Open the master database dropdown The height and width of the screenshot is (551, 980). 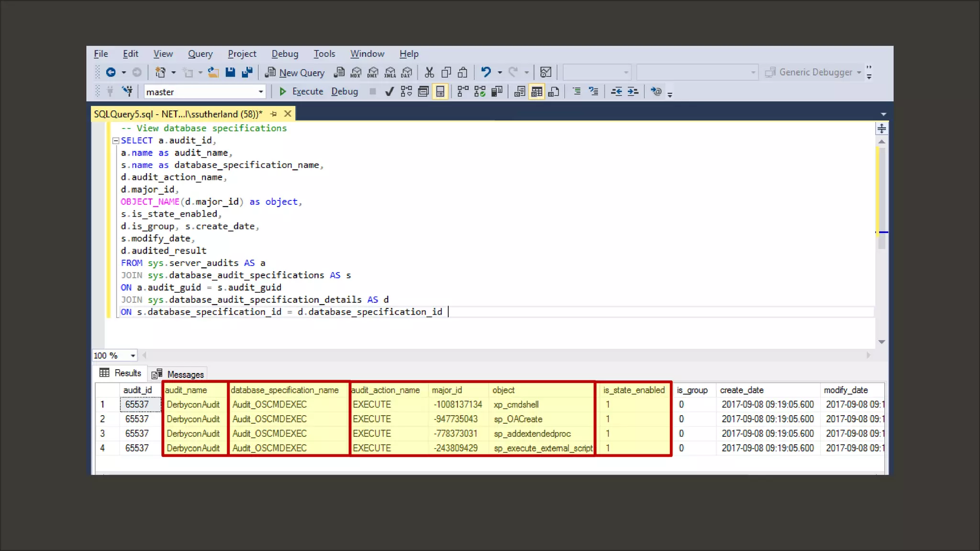pyautogui.click(x=261, y=91)
